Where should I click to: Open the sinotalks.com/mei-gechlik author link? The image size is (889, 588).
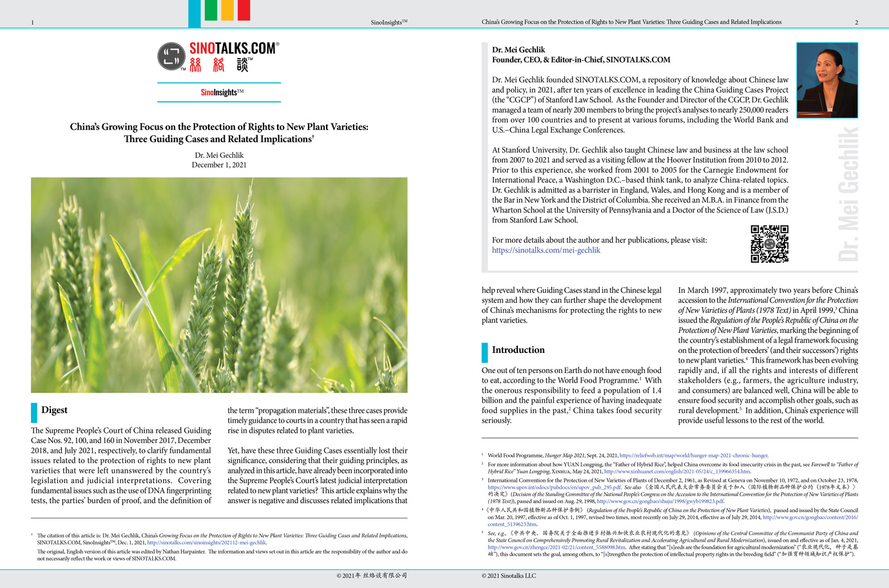546,250
